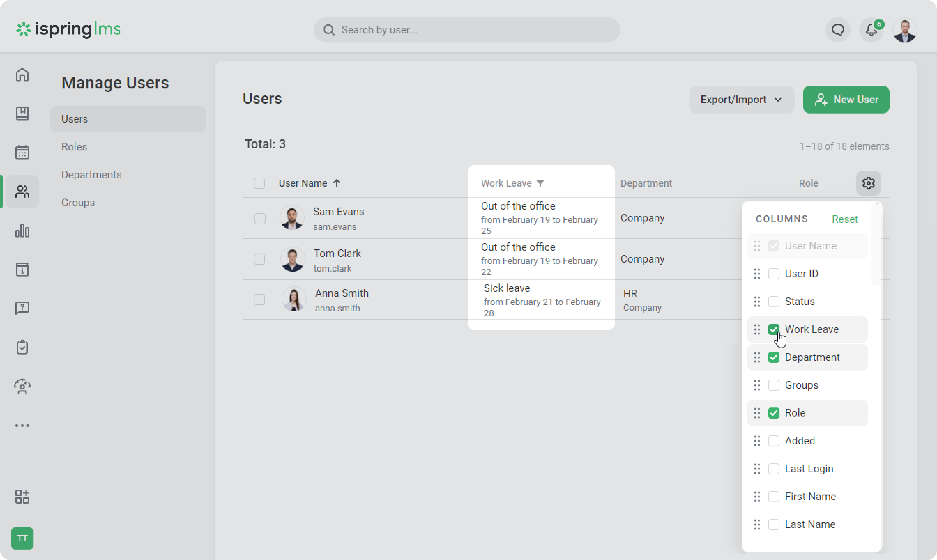Viewport: 937px width, 560px height.
Task: Select Sam Evans row checkbox
Action: pos(260,219)
